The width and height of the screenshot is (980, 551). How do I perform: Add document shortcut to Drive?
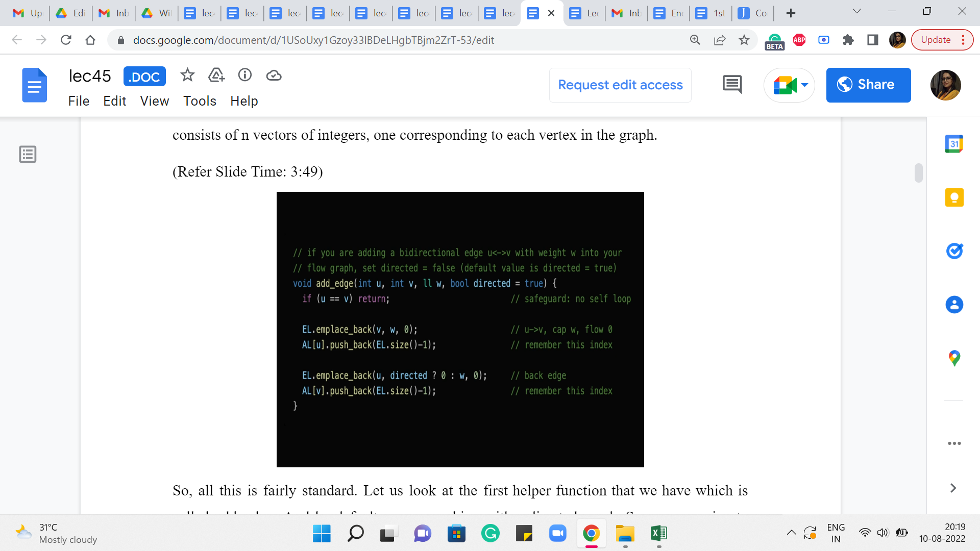(216, 76)
